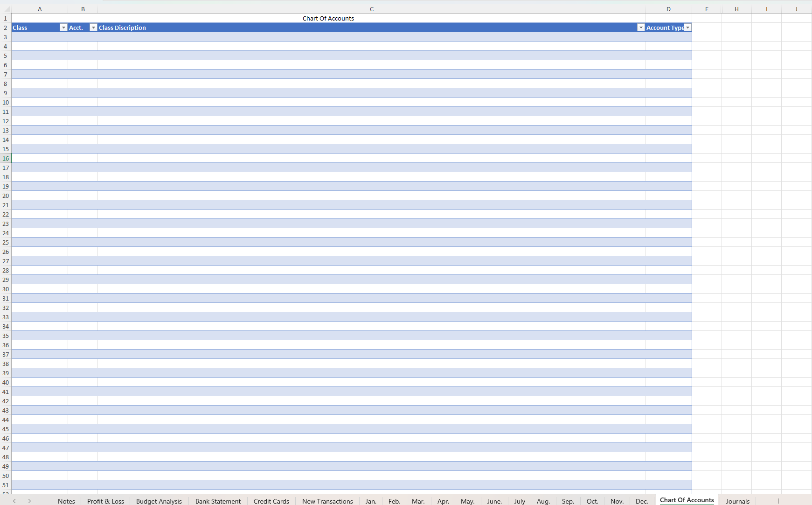Open the Account Type filter dropdown
This screenshot has width=812, height=505.
tap(687, 28)
